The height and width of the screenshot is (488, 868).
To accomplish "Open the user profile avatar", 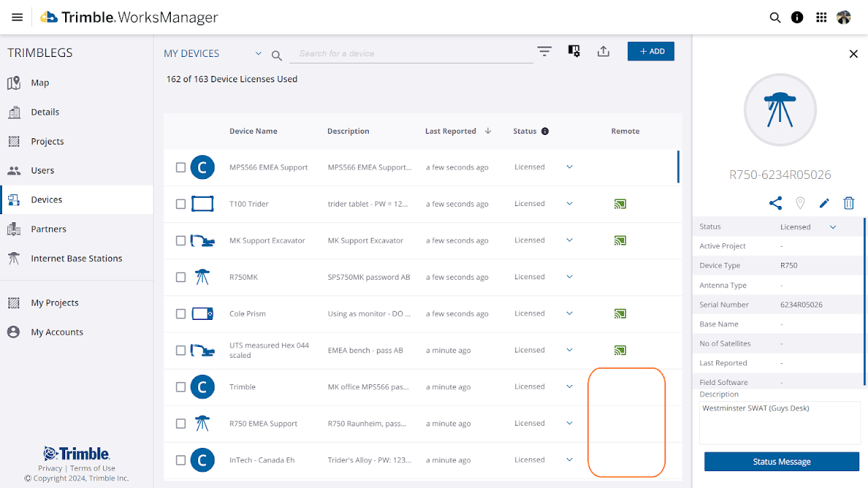I will point(844,18).
